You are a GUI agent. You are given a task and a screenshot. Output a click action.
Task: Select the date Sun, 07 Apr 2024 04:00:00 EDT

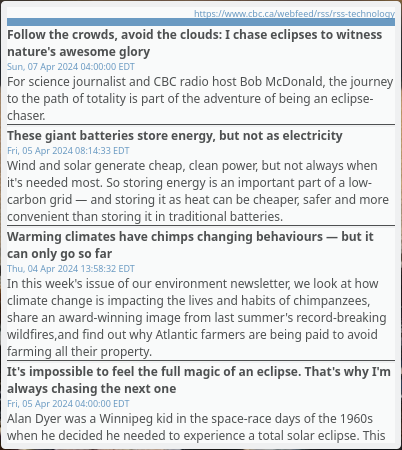(x=71, y=67)
